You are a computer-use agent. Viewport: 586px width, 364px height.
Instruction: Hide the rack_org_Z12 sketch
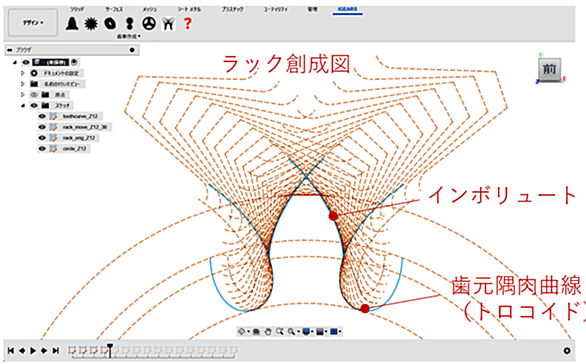(42, 138)
